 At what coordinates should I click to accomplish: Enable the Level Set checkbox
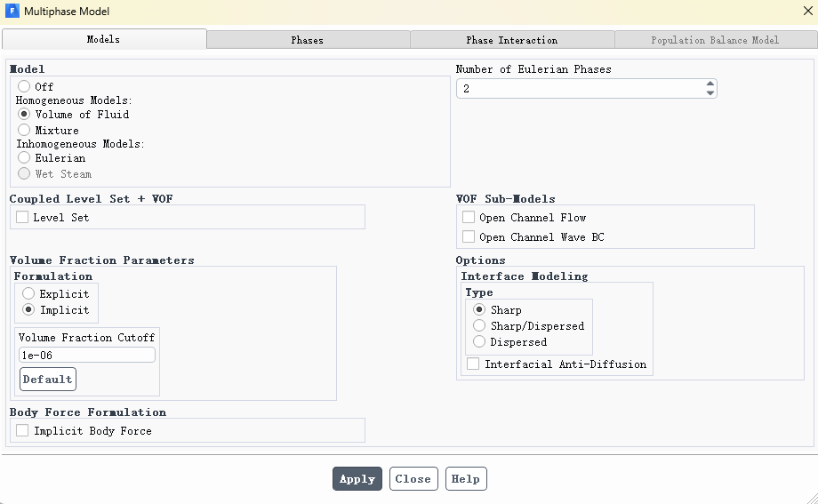point(22,217)
